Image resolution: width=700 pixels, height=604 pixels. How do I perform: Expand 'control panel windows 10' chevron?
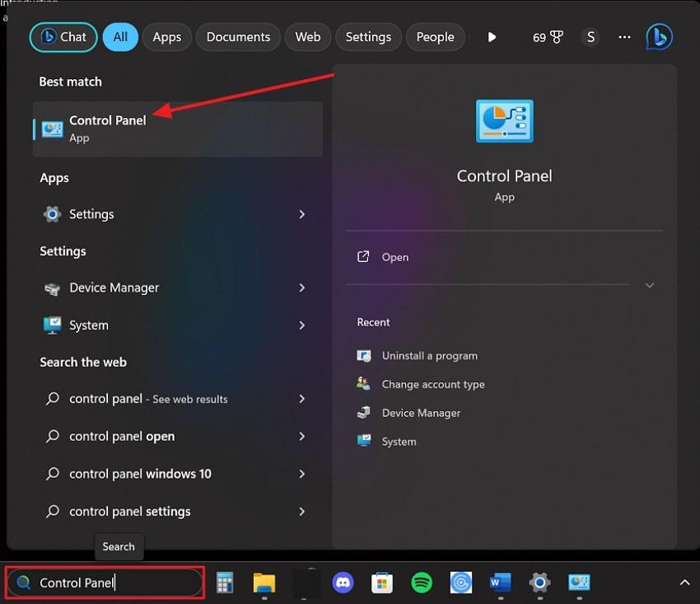click(301, 474)
